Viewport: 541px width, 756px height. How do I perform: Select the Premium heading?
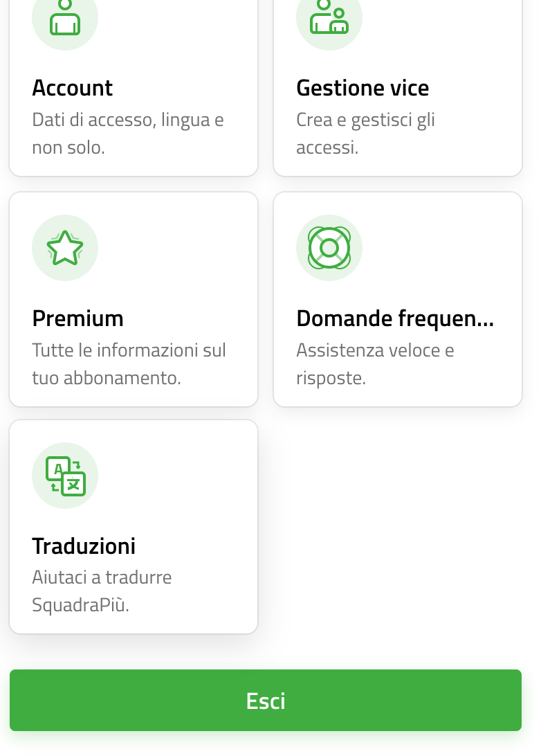[77, 318]
